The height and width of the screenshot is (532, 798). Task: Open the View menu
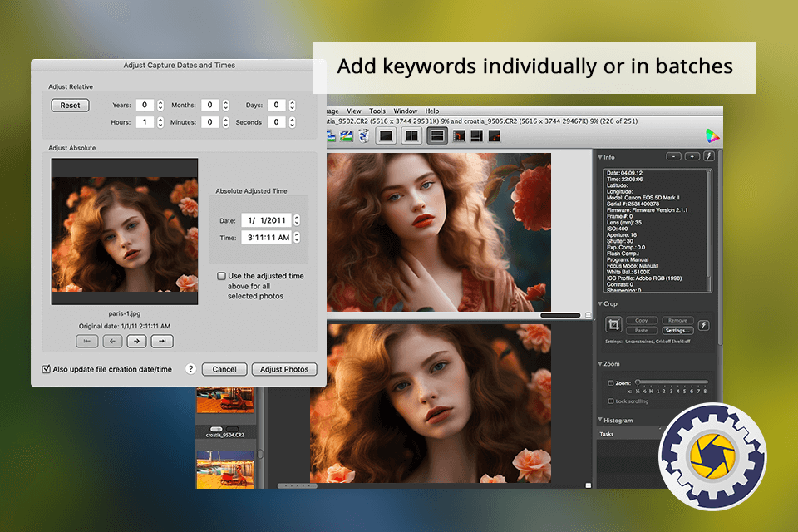[354, 111]
